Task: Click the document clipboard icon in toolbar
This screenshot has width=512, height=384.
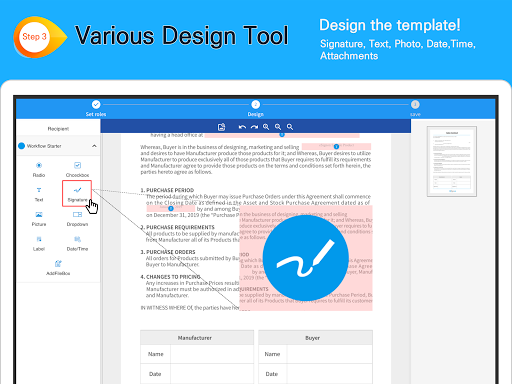Action: coord(221,127)
